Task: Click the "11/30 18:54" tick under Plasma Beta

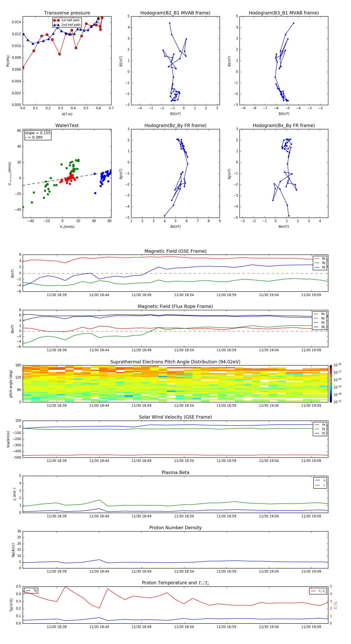Action: (x=184, y=516)
